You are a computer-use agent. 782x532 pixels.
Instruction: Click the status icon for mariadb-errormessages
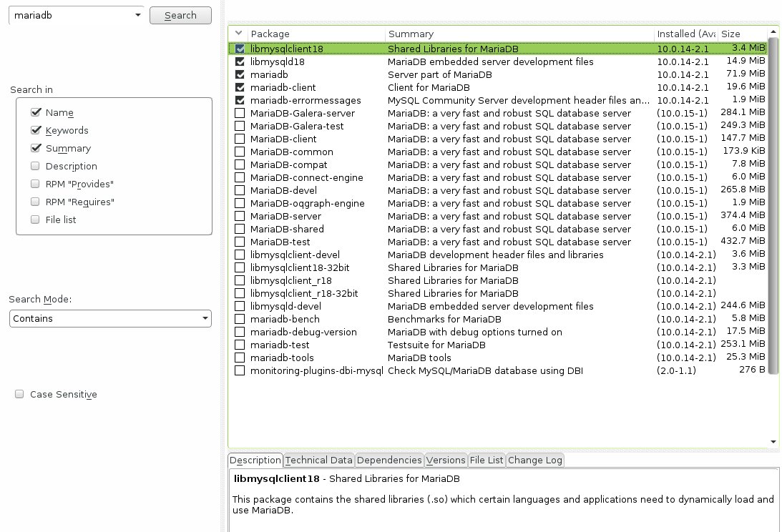point(239,100)
